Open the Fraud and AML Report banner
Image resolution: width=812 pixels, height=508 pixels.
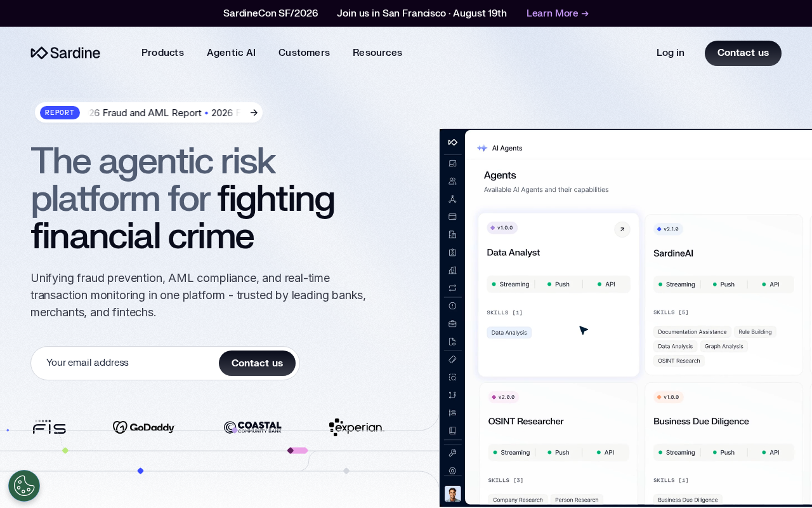148,112
